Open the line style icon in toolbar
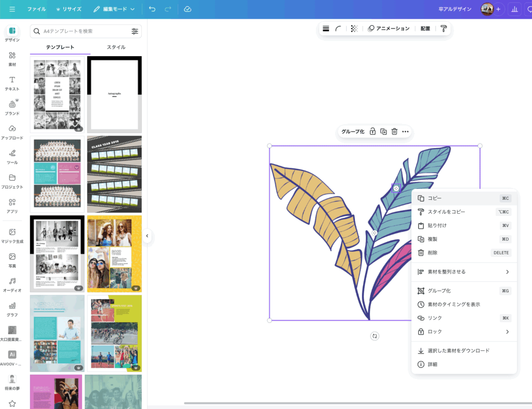The height and width of the screenshot is (409, 532). [326, 29]
